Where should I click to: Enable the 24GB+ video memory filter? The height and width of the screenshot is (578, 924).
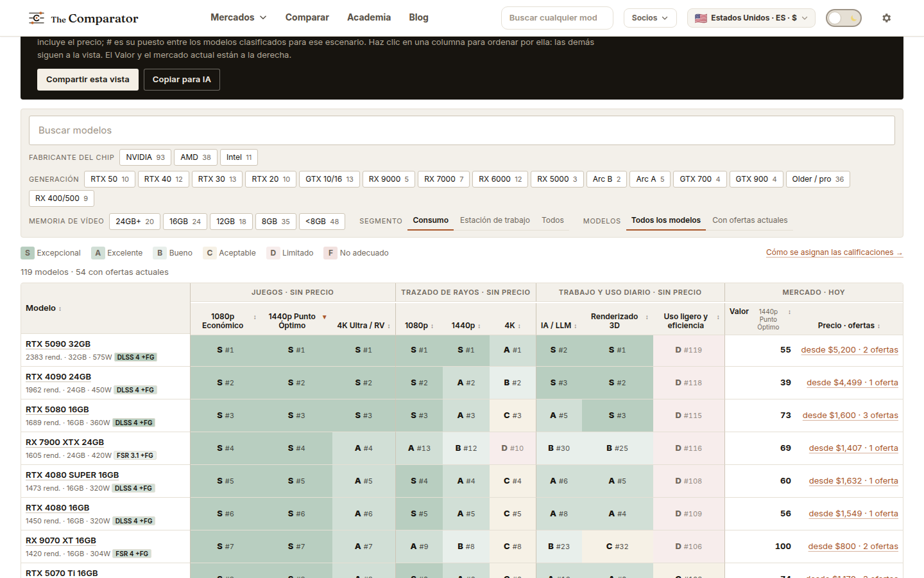[x=135, y=222]
